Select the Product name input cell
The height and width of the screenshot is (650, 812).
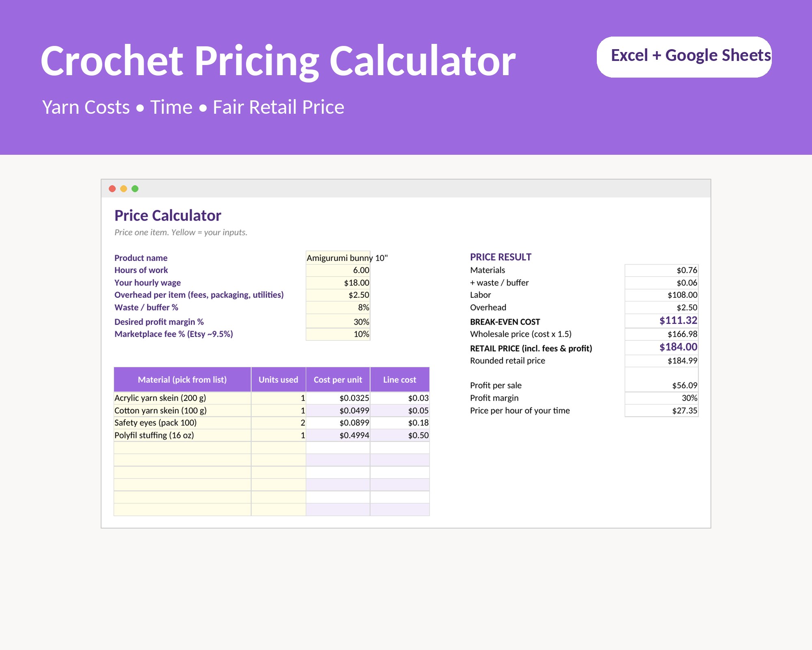(x=338, y=258)
